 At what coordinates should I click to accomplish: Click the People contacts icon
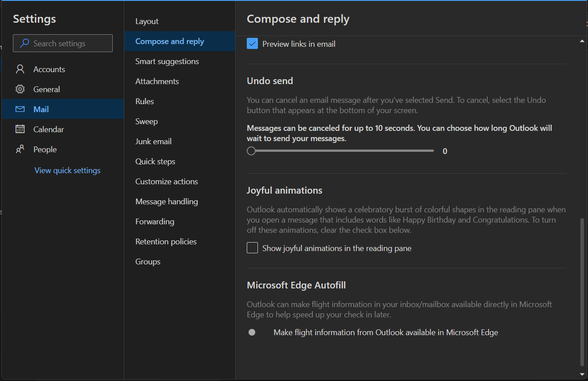(x=20, y=149)
